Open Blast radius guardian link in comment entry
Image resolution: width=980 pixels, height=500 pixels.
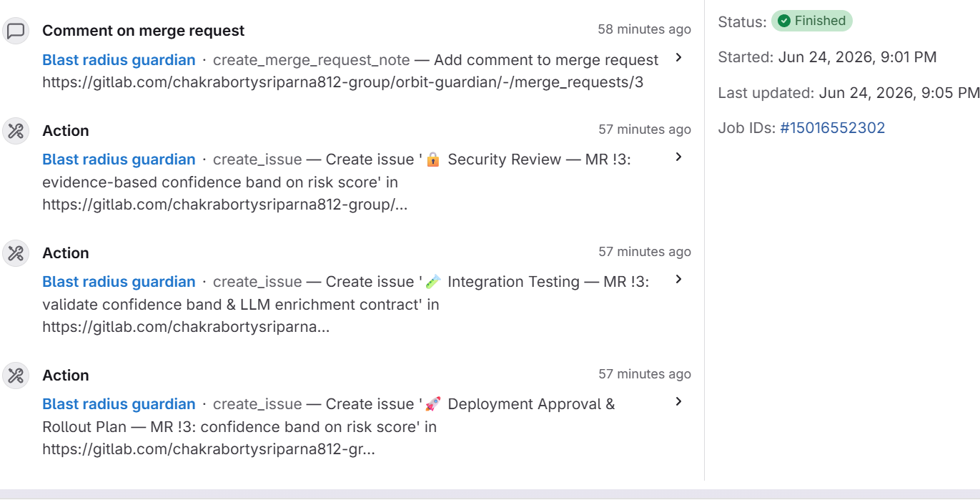(x=119, y=60)
